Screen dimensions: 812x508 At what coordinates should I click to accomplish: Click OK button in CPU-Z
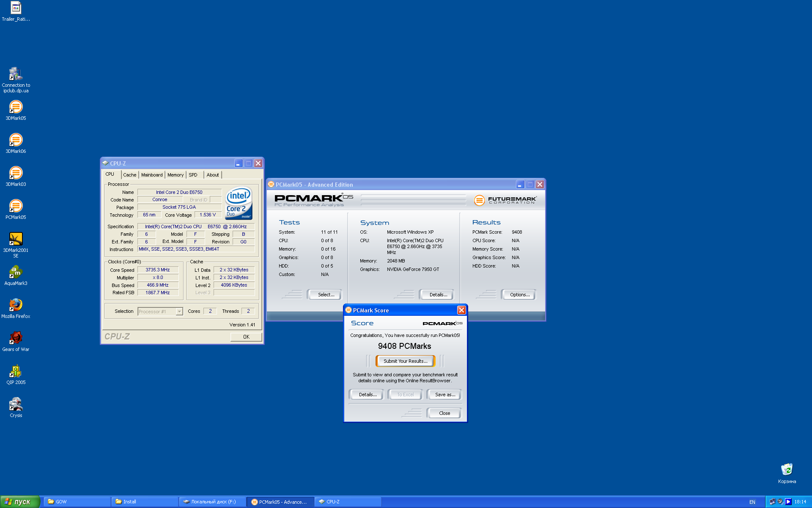tap(246, 337)
